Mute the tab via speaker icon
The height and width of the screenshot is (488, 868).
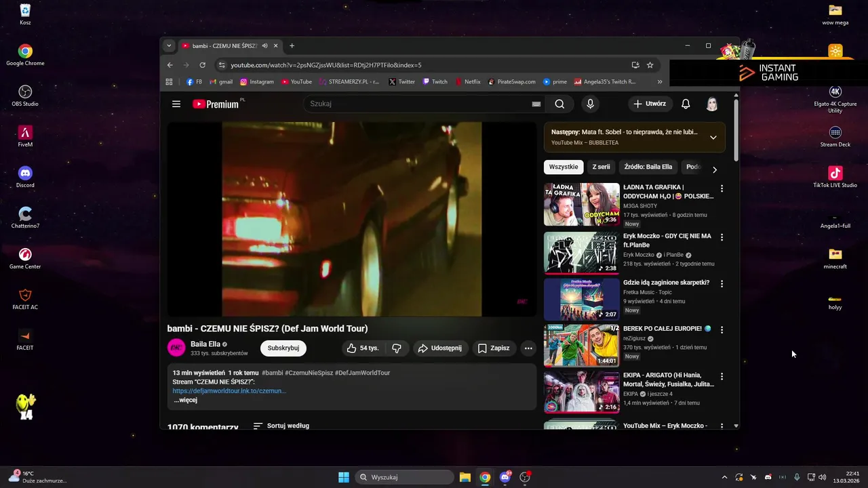coord(264,45)
